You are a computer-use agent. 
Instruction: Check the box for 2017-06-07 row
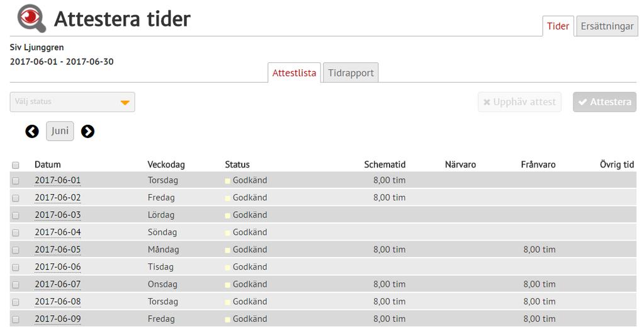coord(16,285)
